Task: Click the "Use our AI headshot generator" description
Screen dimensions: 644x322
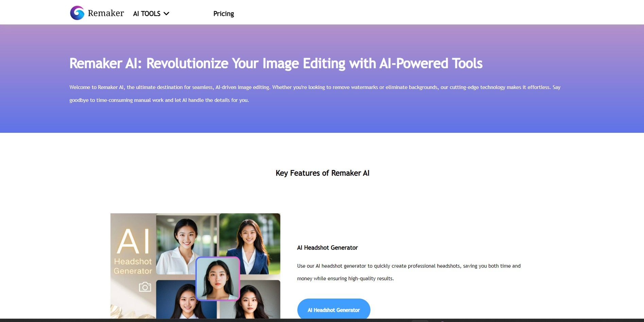Action: [409, 272]
